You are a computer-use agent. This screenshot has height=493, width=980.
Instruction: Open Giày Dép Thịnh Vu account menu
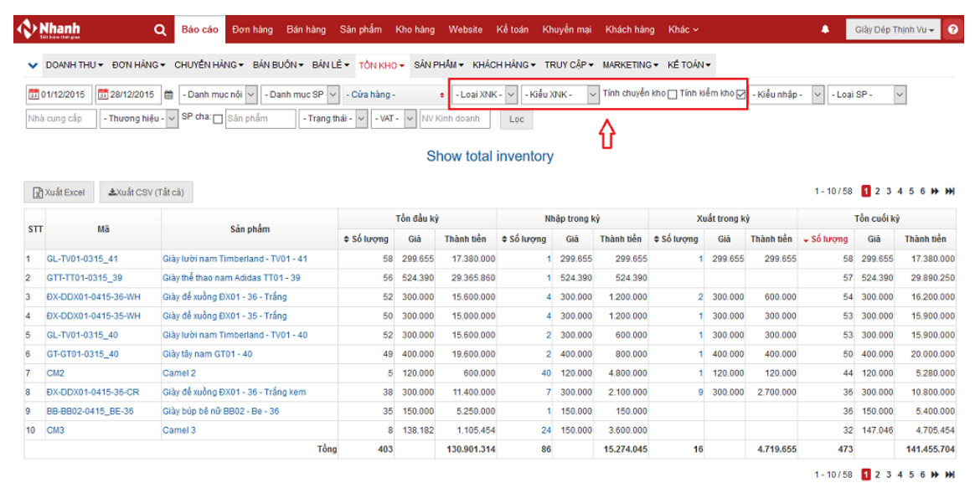click(x=893, y=29)
